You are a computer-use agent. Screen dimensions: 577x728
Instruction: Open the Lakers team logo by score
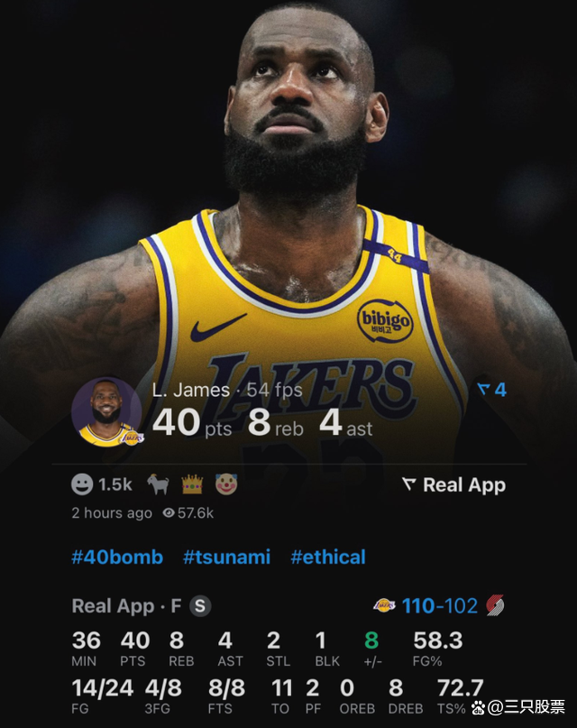coord(384,605)
